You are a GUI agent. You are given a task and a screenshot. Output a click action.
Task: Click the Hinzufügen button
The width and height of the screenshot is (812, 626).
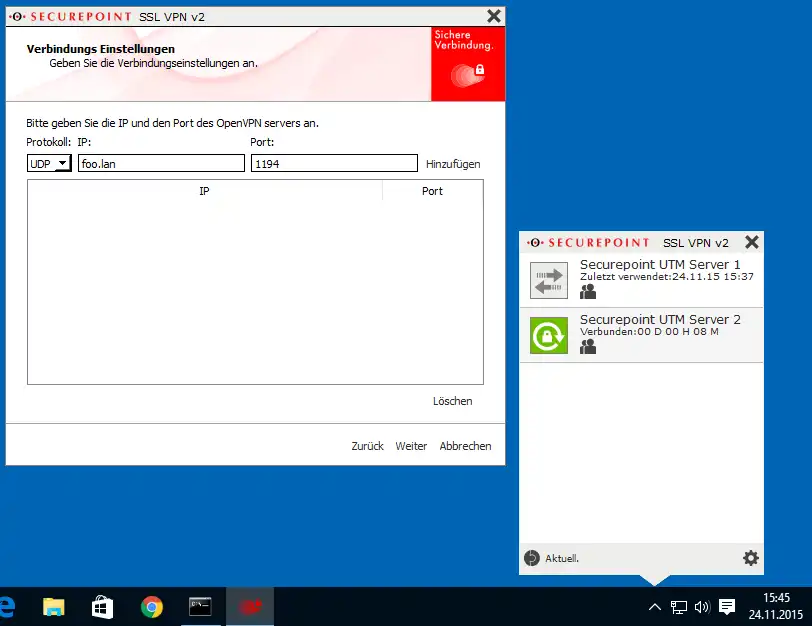(453, 164)
